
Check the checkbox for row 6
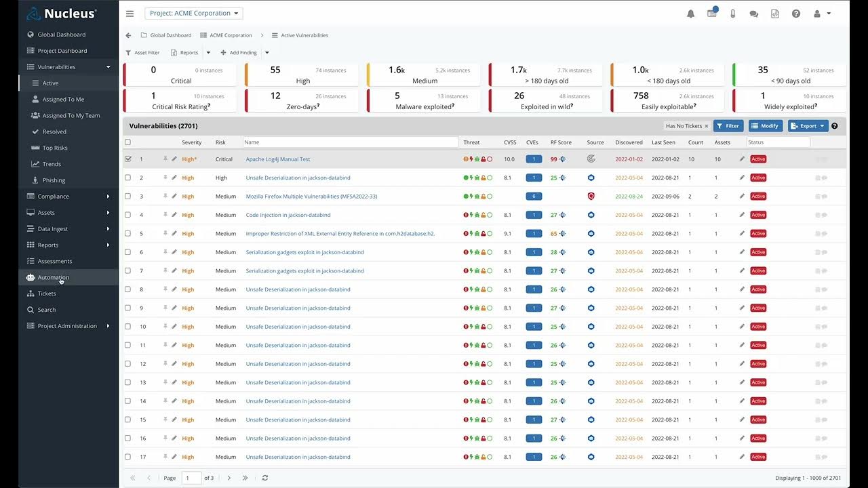click(127, 252)
